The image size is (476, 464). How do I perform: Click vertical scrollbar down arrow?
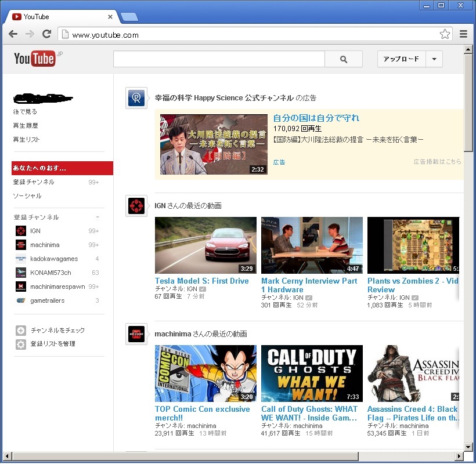(x=468, y=447)
